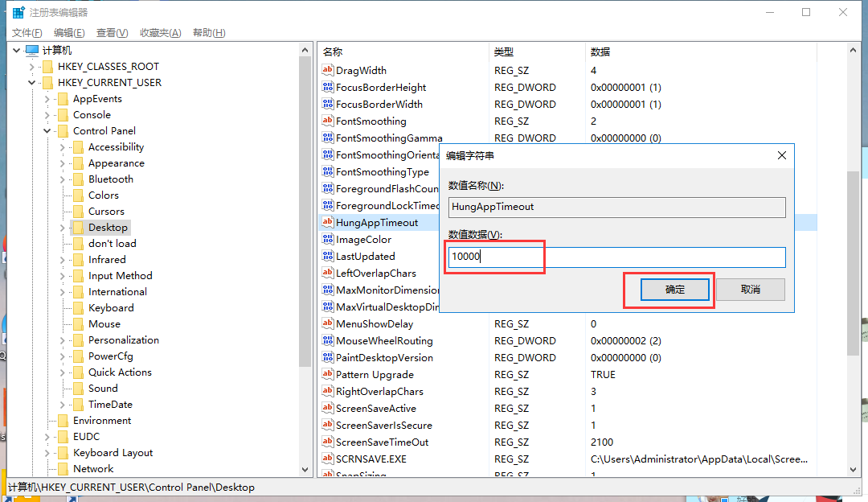868x502 pixels.
Task: Close the 编辑字符串 dialog
Action: pyautogui.click(x=781, y=155)
